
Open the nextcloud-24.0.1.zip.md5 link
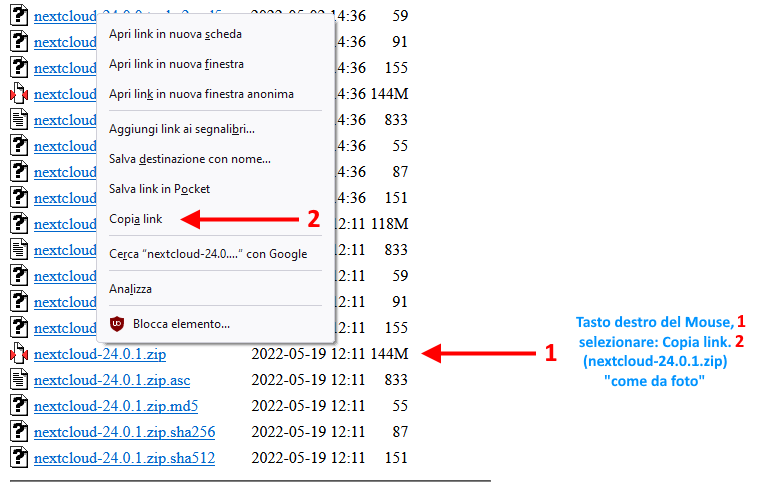pyautogui.click(x=115, y=406)
